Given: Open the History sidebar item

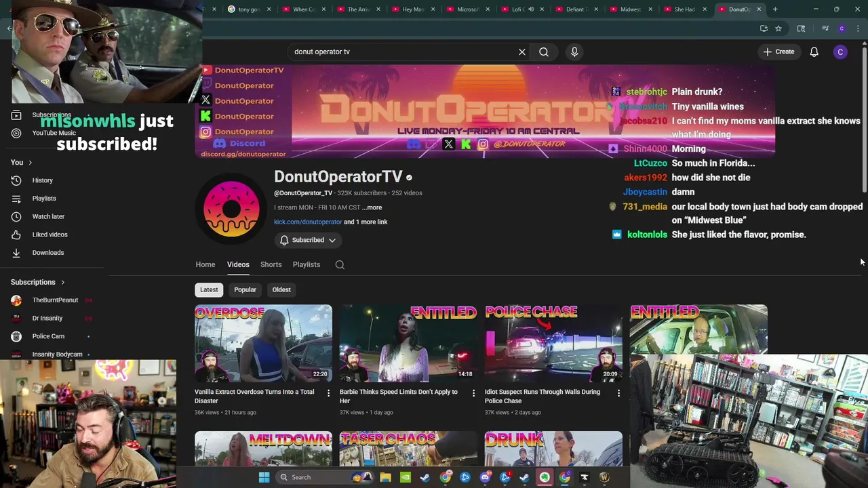Looking at the screenshot, I should point(42,180).
